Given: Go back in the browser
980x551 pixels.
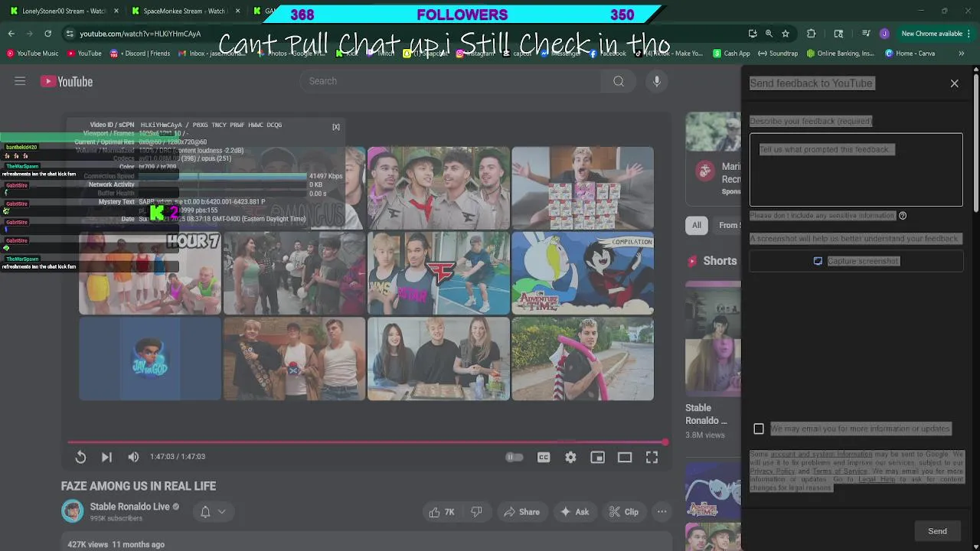Looking at the screenshot, I should [11, 34].
